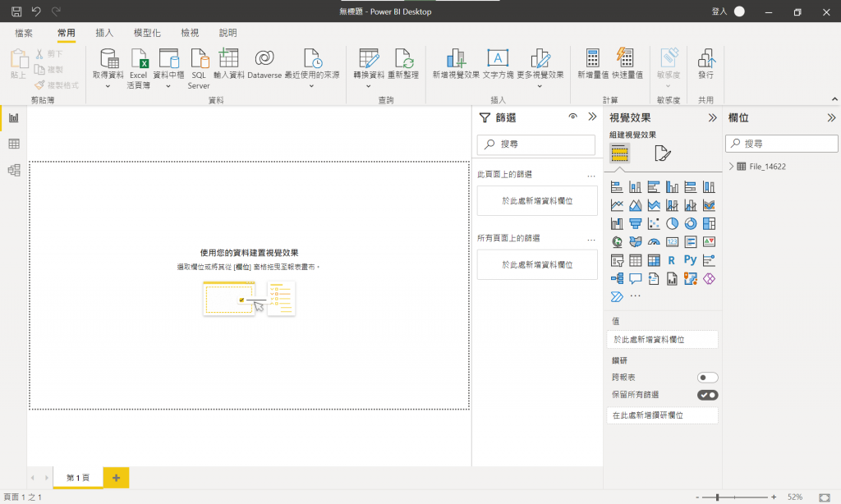
Task: Click the undo arrow in title bar
Action: [x=36, y=11]
